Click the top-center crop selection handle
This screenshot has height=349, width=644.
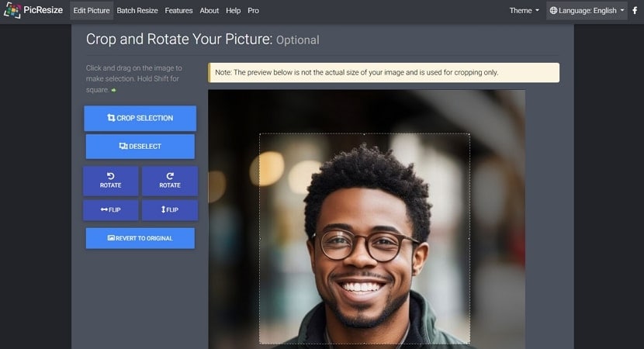click(365, 133)
